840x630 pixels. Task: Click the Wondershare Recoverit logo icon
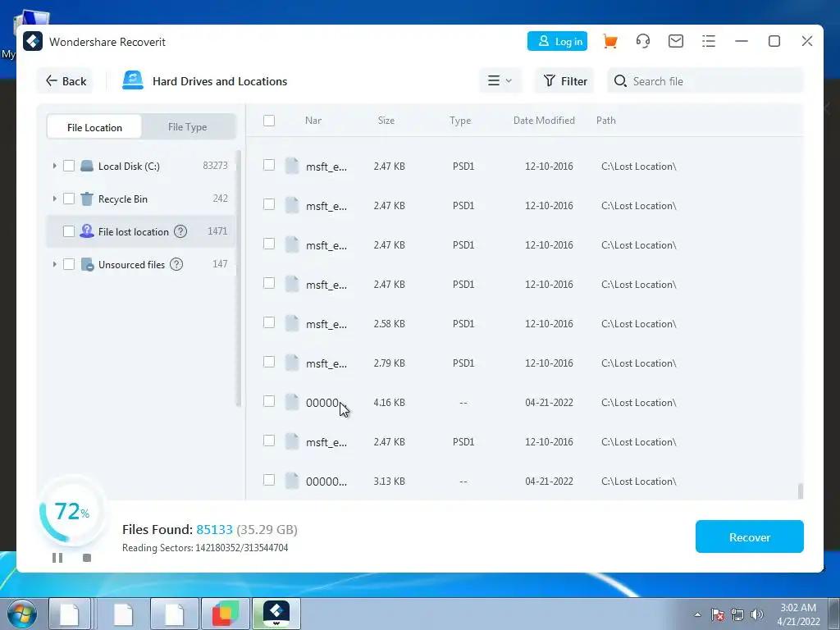[33, 42]
